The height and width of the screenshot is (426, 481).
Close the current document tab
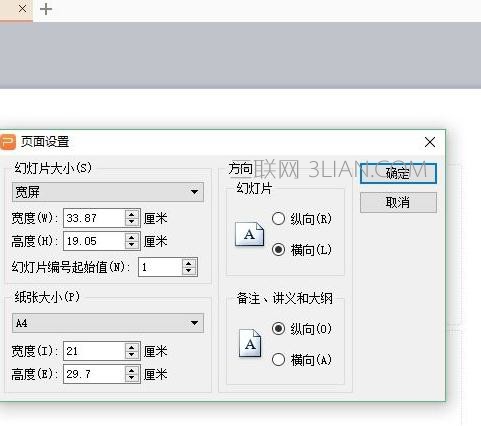tap(22, 9)
